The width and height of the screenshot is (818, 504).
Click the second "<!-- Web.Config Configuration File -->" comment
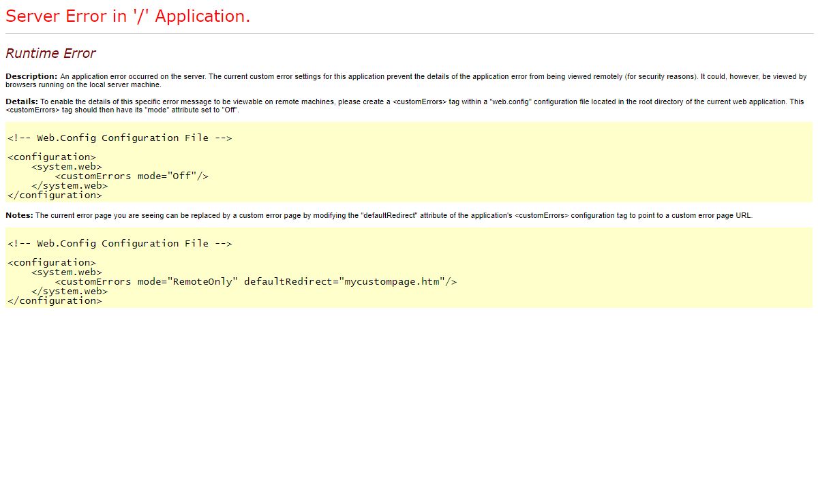click(120, 243)
